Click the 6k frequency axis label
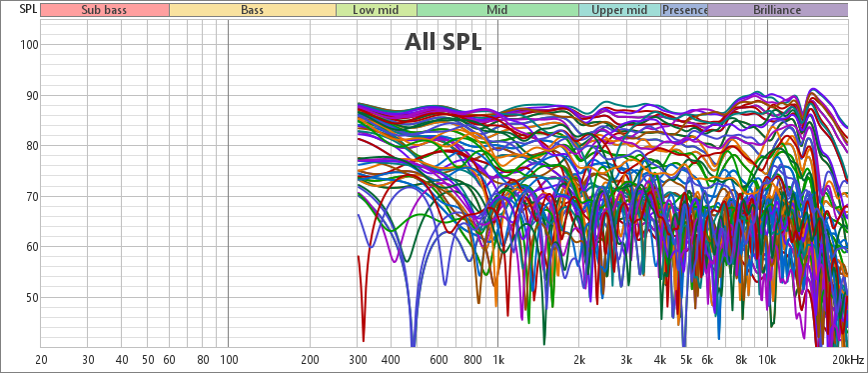This screenshot has height=373, width=868. tap(707, 360)
